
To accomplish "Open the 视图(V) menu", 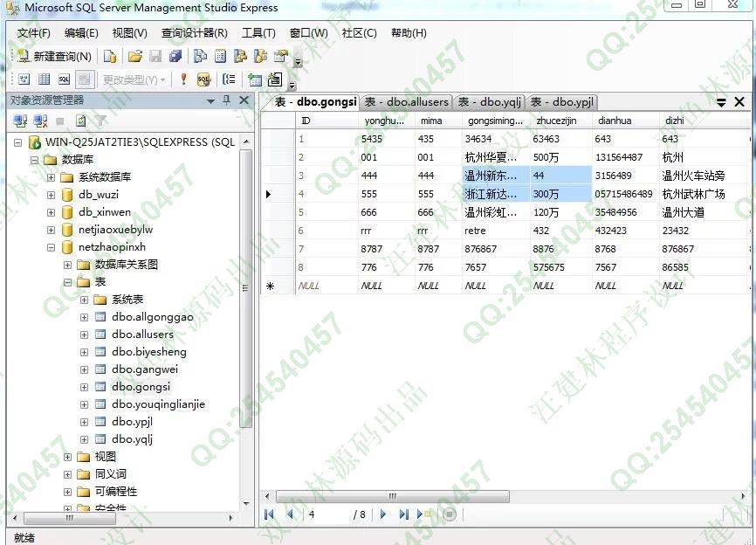I will point(130,33).
